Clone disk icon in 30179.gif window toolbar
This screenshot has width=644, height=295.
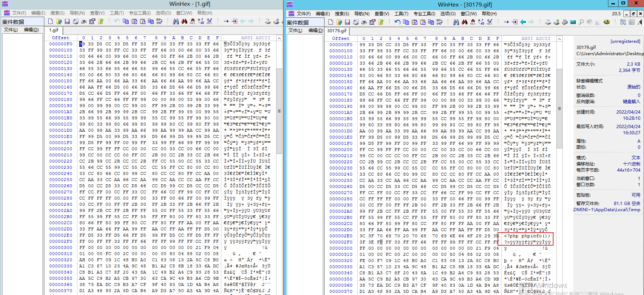[x=556, y=22]
